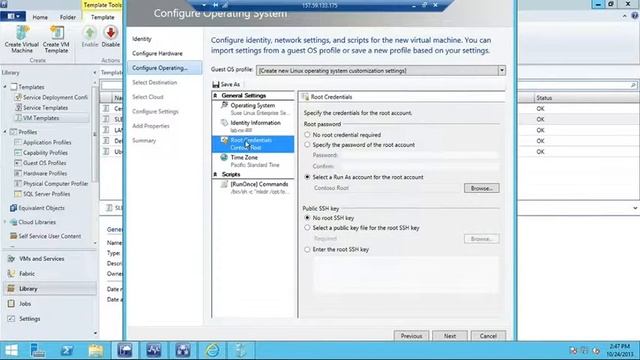Screen dimensions: 640x360
Task: Open Server Manager from the taskbar
Action: tap(38, 351)
